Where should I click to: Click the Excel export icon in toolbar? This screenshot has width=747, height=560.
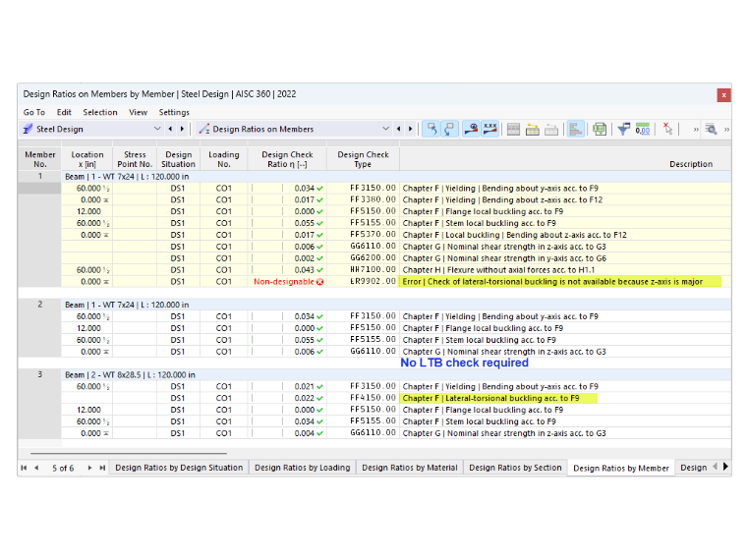600,129
